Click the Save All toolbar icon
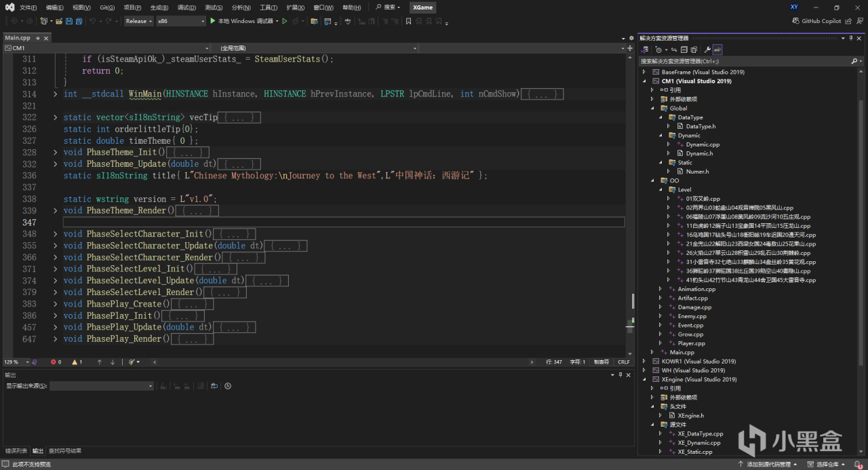Viewport: 868px width, 470px height. [x=79, y=21]
